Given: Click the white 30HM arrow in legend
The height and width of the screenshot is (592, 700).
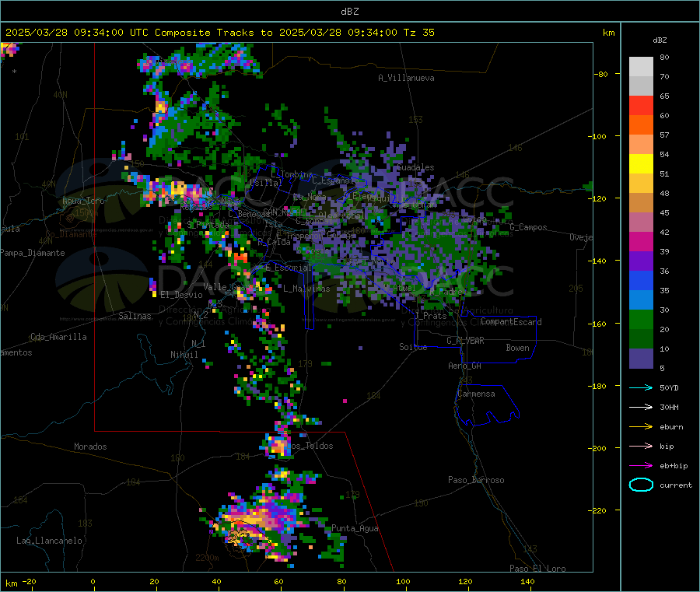Looking at the screenshot, I should (x=641, y=407).
